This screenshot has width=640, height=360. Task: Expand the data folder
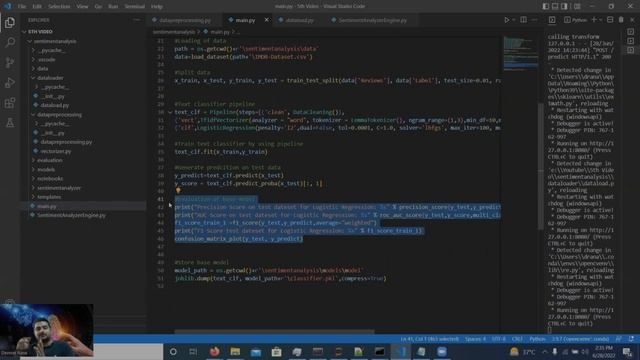(83, 69)
